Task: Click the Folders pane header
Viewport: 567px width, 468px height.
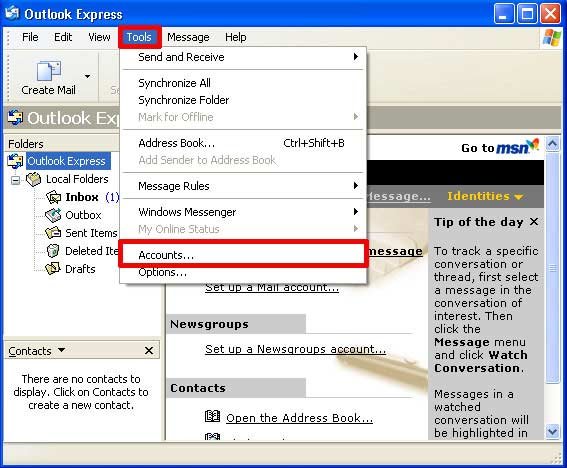Action: 63,144
